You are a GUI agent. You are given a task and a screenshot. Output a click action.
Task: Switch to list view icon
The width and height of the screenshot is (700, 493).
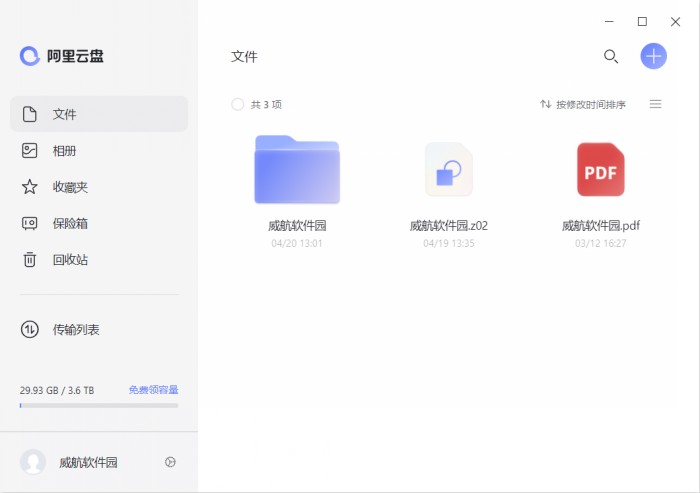click(x=655, y=104)
